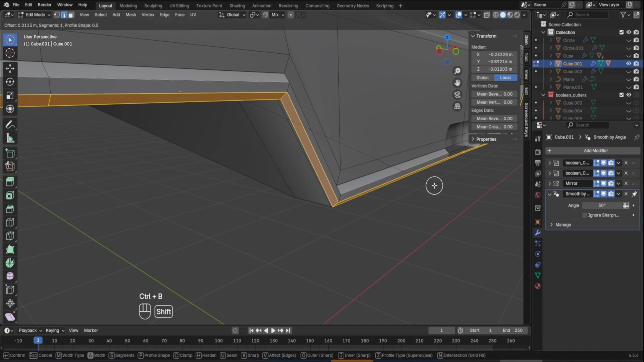This screenshot has height=362, width=644.
Task: Switch to the Sculpting workspace tab
Action: pyautogui.click(x=153, y=6)
